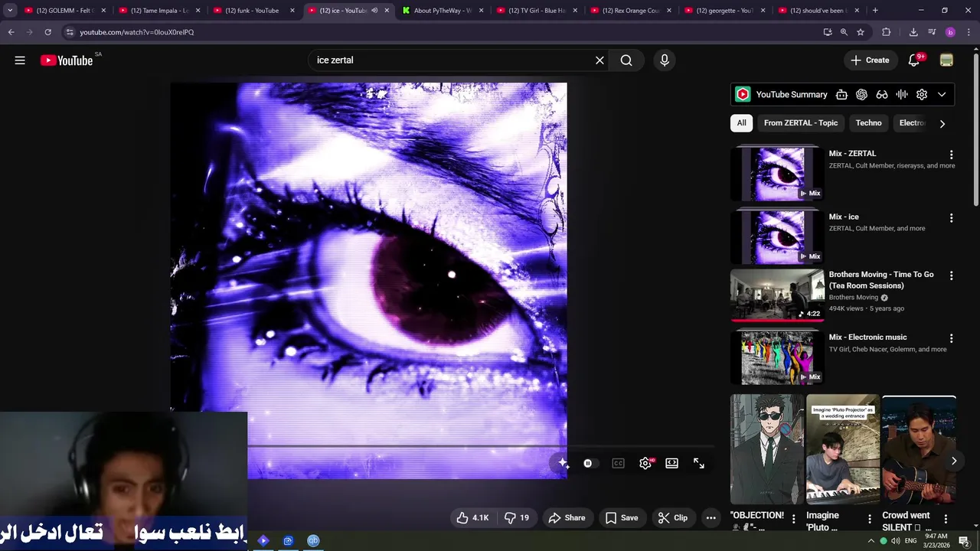980x551 pixels.
Task: Show more filter chips with arrow
Action: pyautogui.click(x=942, y=123)
